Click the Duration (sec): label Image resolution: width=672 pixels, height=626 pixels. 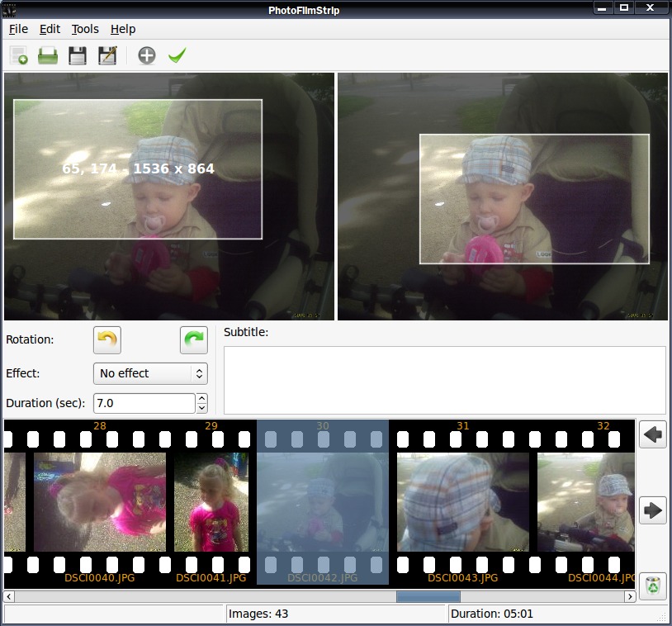tap(45, 404)
